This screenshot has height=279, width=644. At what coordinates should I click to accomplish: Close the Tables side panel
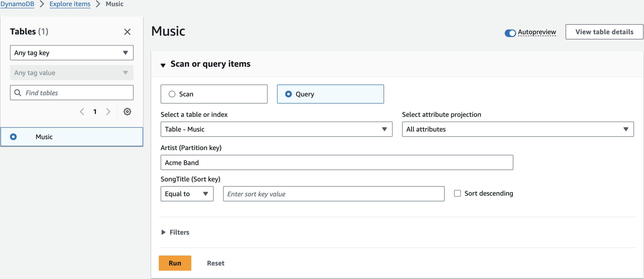tap(127, 32)
